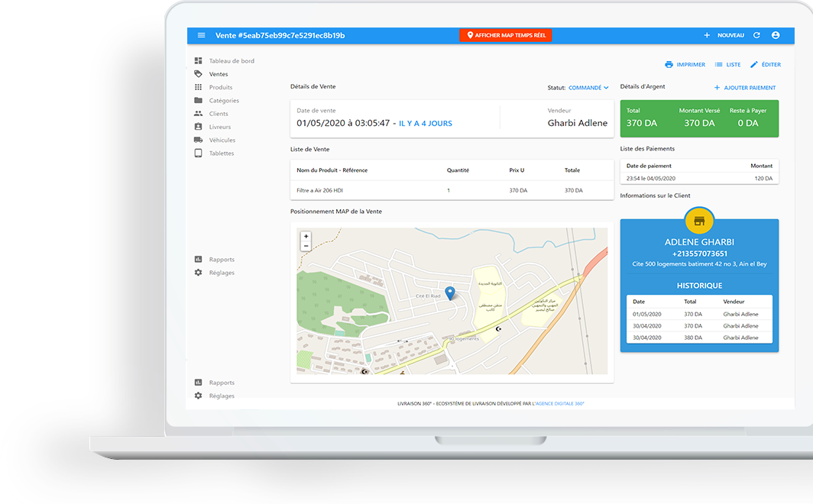This screenshot has height=504, width=813.
Task: Open the user account icon
Action: pyautogui.click(x=776, y=35)
